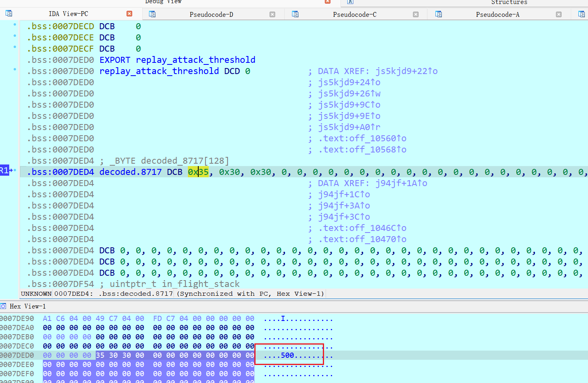The width and height of the screenshot is (588, 383).
Task: Close the IDA View-PC tab
Action: (129, 14)
